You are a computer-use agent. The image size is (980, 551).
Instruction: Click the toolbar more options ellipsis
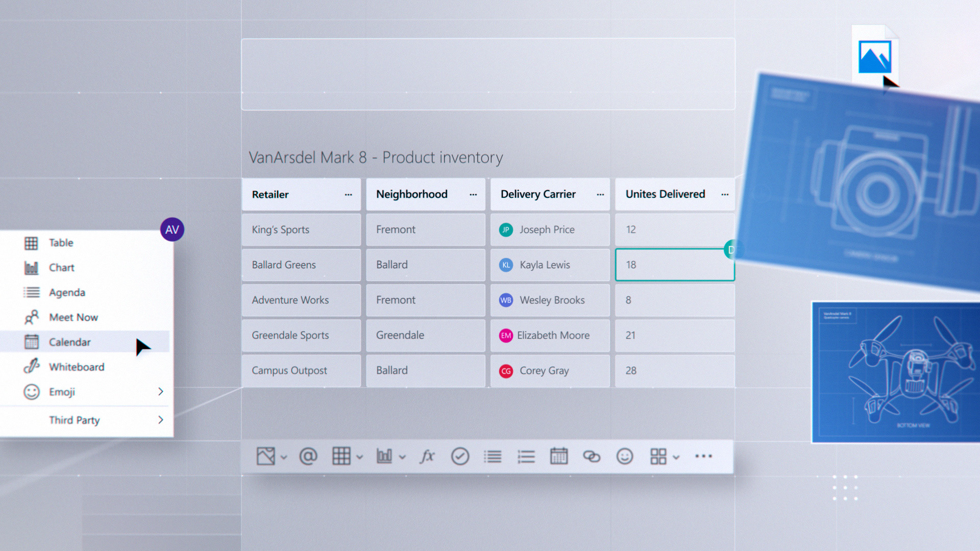pyautogui.click(x=703, y=456)
